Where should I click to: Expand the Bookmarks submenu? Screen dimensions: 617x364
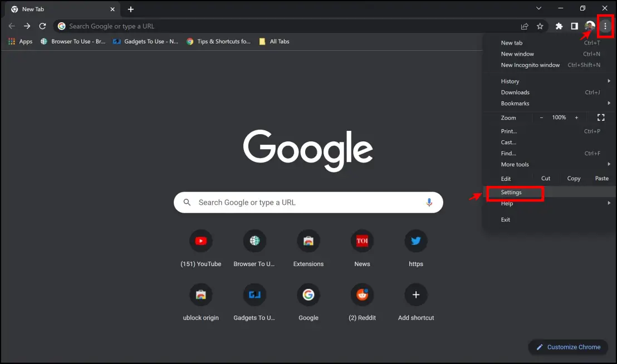[550, 104]
